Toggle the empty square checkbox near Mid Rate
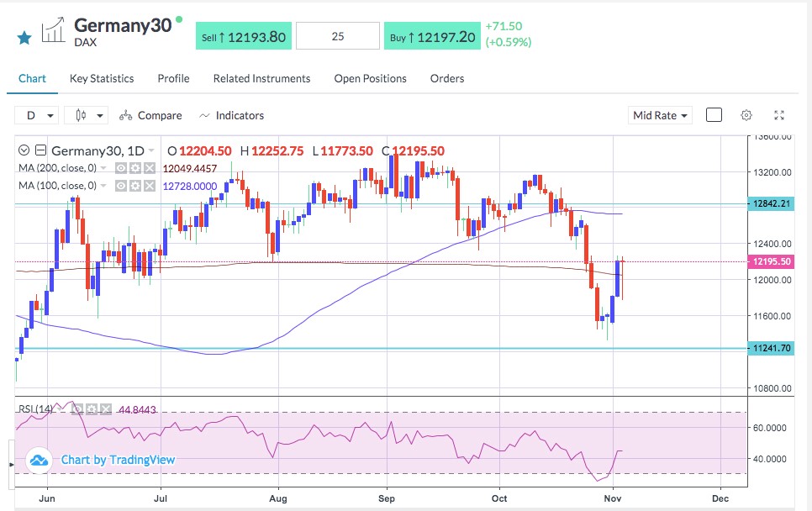812x511 pixels. tap(714, 115)
